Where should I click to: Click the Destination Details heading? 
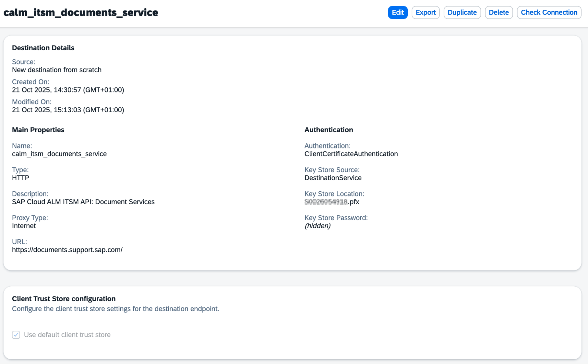[43, 48]
